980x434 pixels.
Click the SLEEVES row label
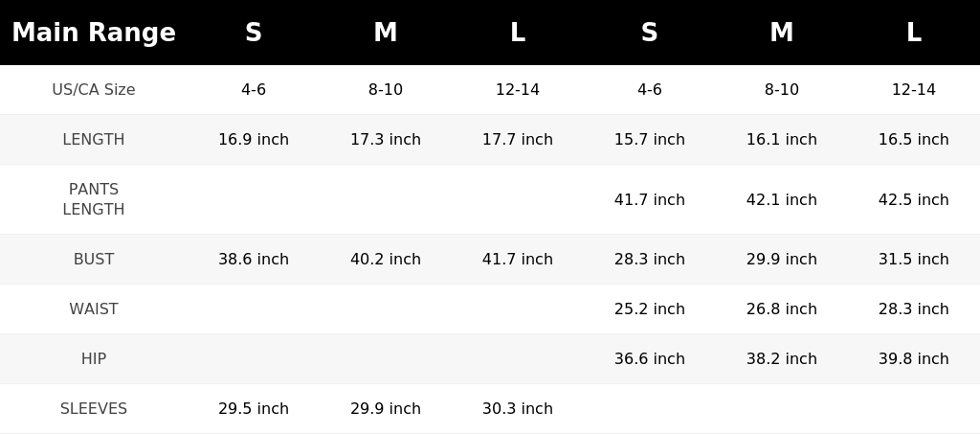click(x=94, y=409)
